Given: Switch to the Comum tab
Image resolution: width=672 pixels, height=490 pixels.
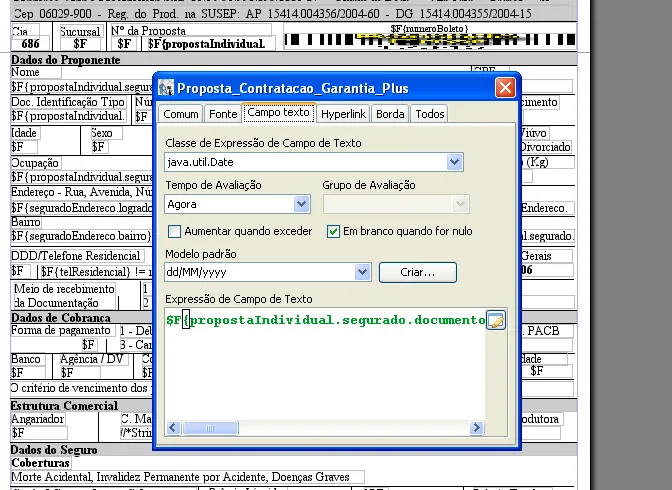Looking at the screenshot, I should 180,114.
